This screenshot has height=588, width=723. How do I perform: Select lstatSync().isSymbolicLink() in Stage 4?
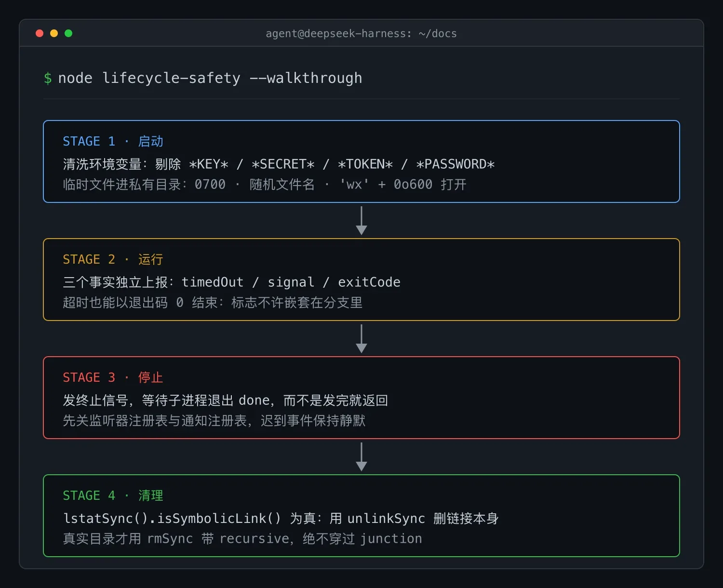[172, 519]
